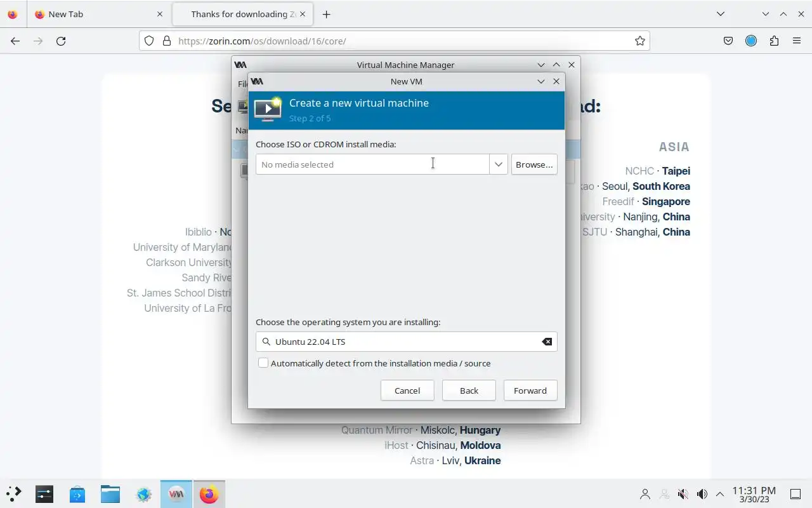The width and height of the screenshot is (812, 508).
Task: Open the KDE application launcher
Action: 13,493
